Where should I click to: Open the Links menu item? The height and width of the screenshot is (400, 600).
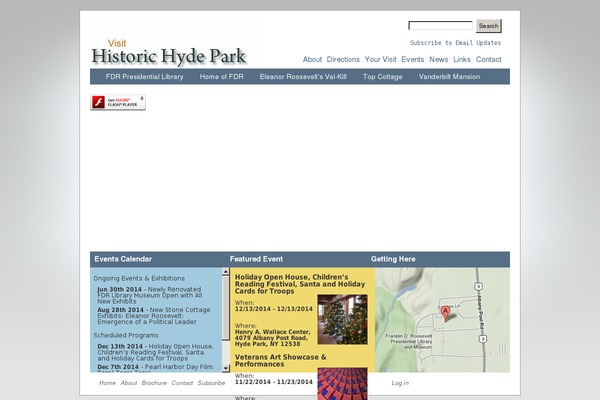click(462, 59)
